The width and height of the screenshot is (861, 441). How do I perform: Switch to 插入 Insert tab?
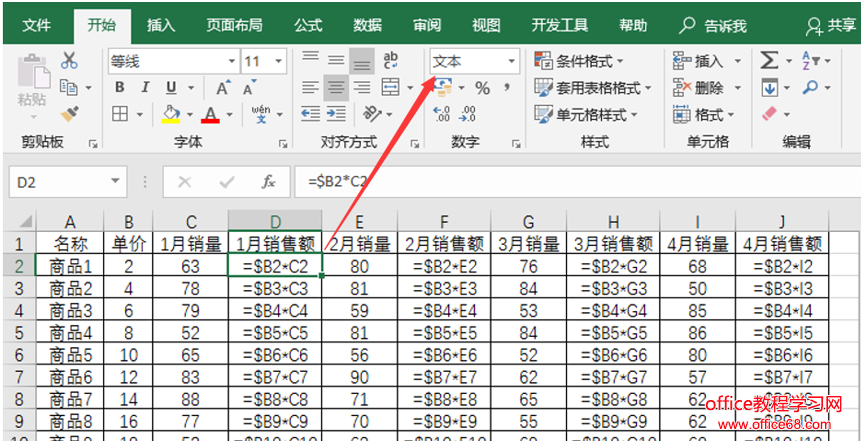(161, 25)
